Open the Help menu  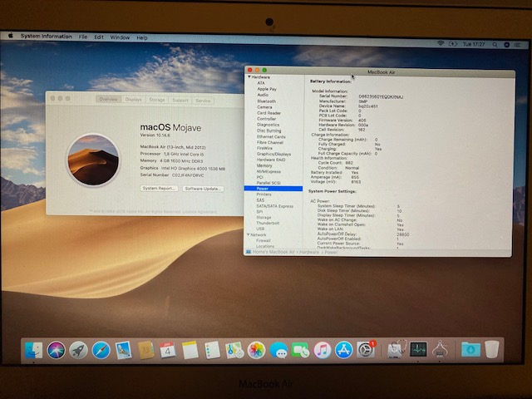coord(142,37)
